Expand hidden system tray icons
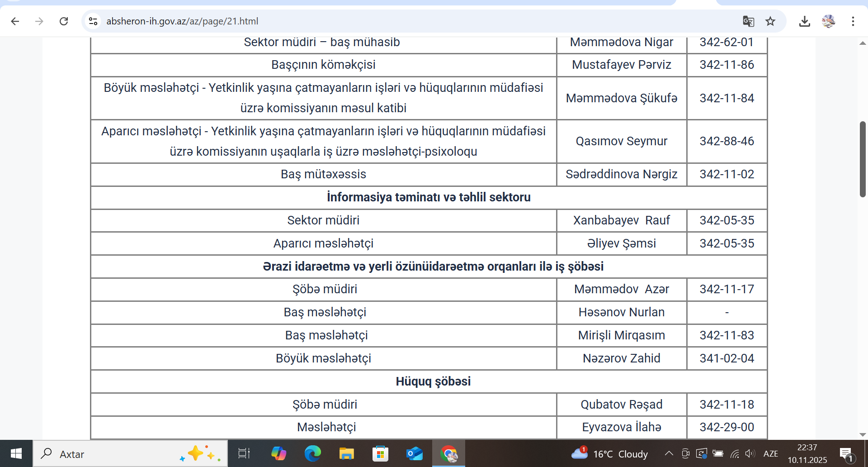Screen dimensions: 868x467 point(669,453)
